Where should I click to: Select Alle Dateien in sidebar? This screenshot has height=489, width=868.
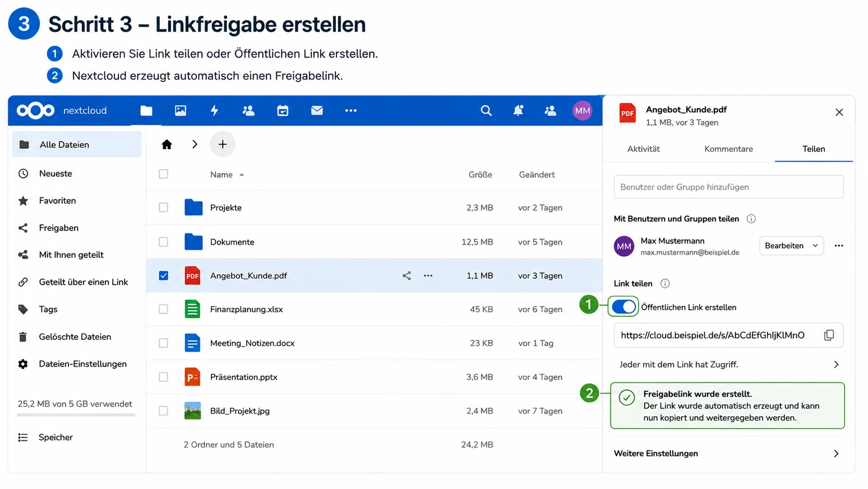tap(77, 144)
